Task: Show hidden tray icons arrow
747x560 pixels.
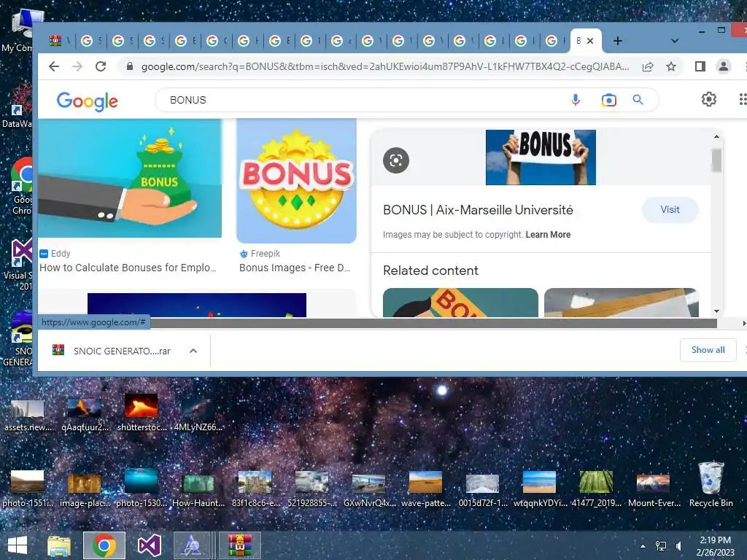Action: click(x=643, y=546)
